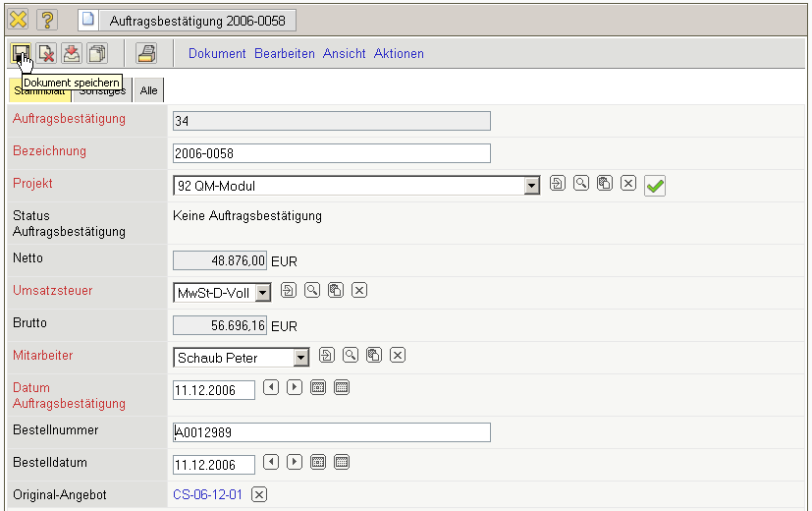The height and width of the screenshot is (511, 812).
Task: Click the save document icon in toolbar
Action: point(20,53)
